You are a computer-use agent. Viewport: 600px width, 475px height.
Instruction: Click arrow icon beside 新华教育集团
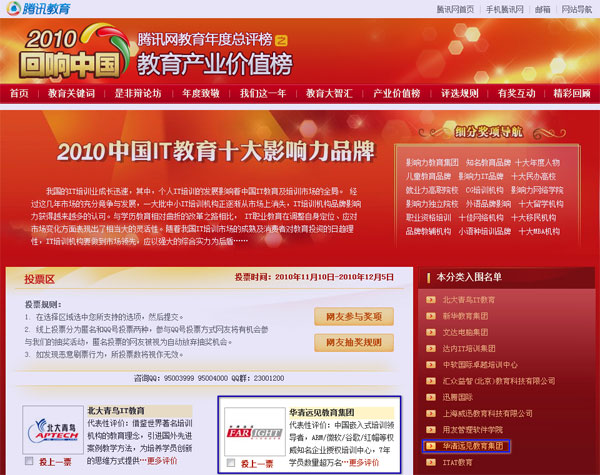tap(430, 316)
